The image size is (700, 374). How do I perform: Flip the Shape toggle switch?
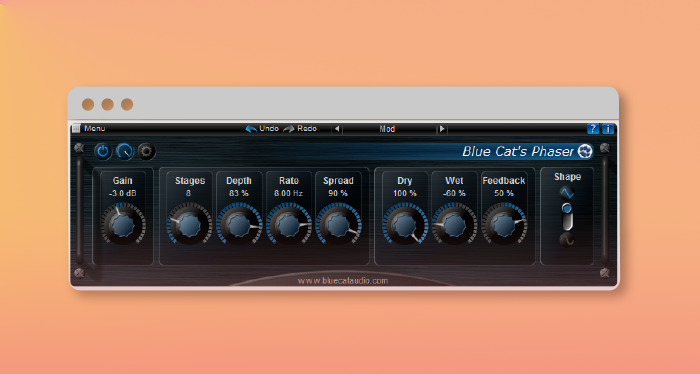[x=567, y=216]
